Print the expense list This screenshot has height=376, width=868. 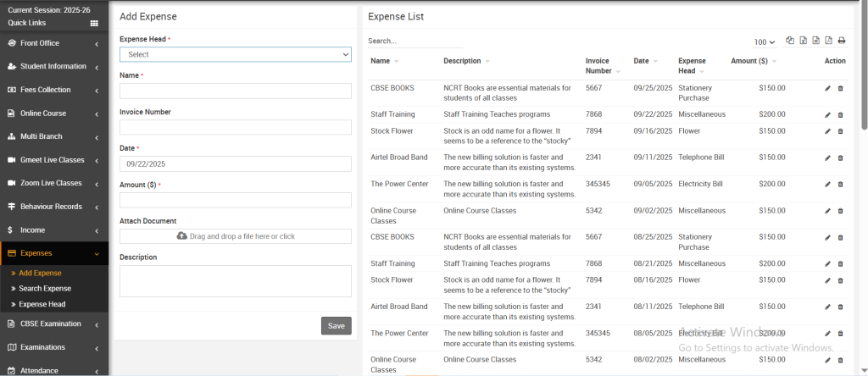pos(841,41)
